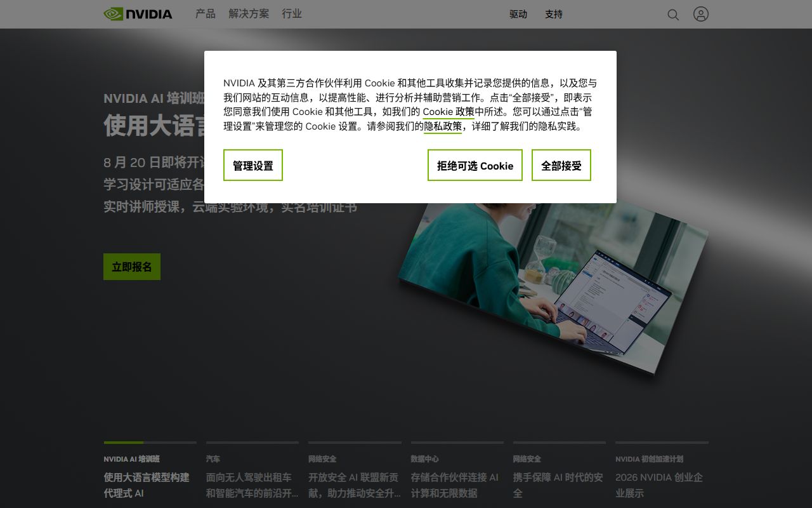Accept all cookies with 全部接受

(561, 165)
